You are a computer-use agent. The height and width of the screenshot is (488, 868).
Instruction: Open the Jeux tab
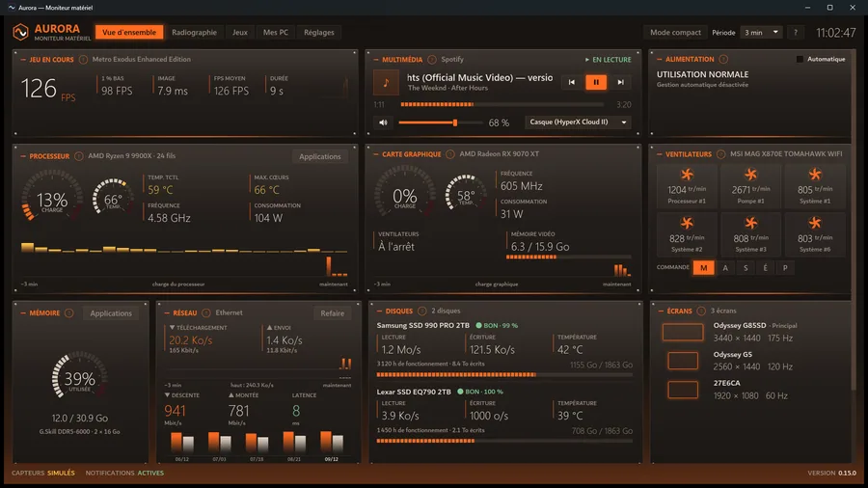pos(240,32)
